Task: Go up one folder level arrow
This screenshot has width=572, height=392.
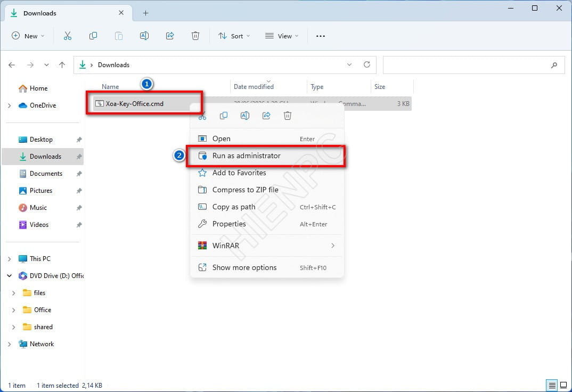Action: click(62, 65)
